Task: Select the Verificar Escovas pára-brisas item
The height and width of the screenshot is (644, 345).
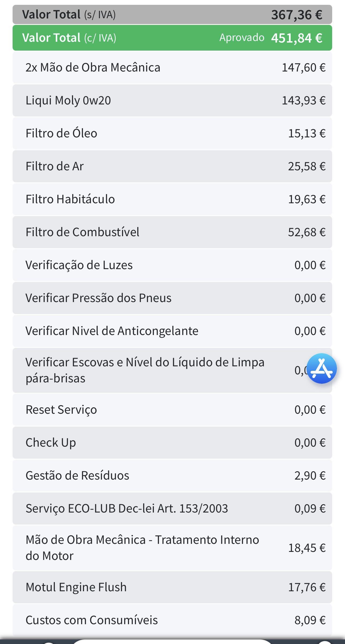Action: pos(172,370)
